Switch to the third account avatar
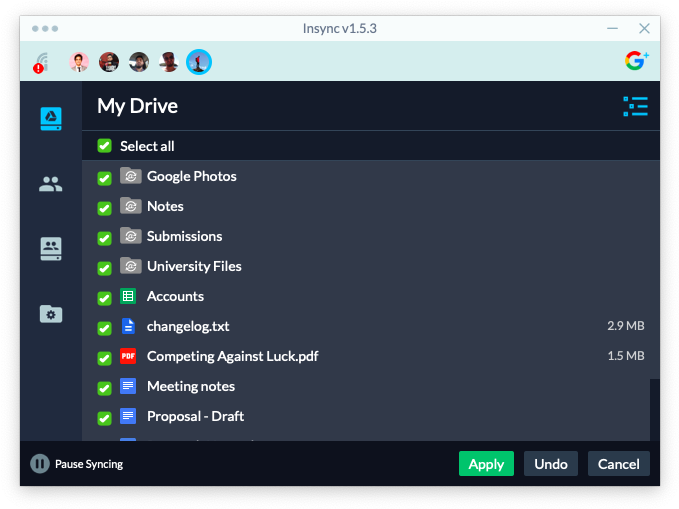Image resolution: width=679 pixels, height=509 pixels. (139, 62)
